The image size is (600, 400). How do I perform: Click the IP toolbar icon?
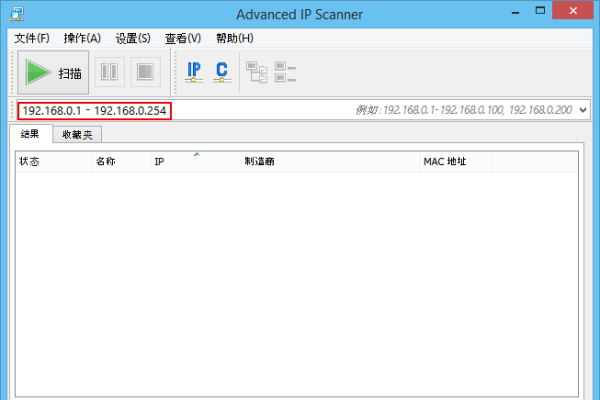click(x=194, y=72)
